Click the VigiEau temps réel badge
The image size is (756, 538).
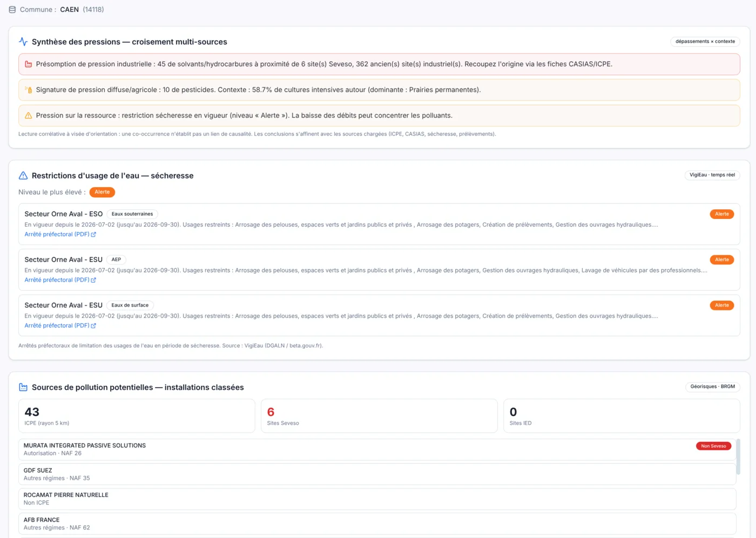(x=712, y=175)
